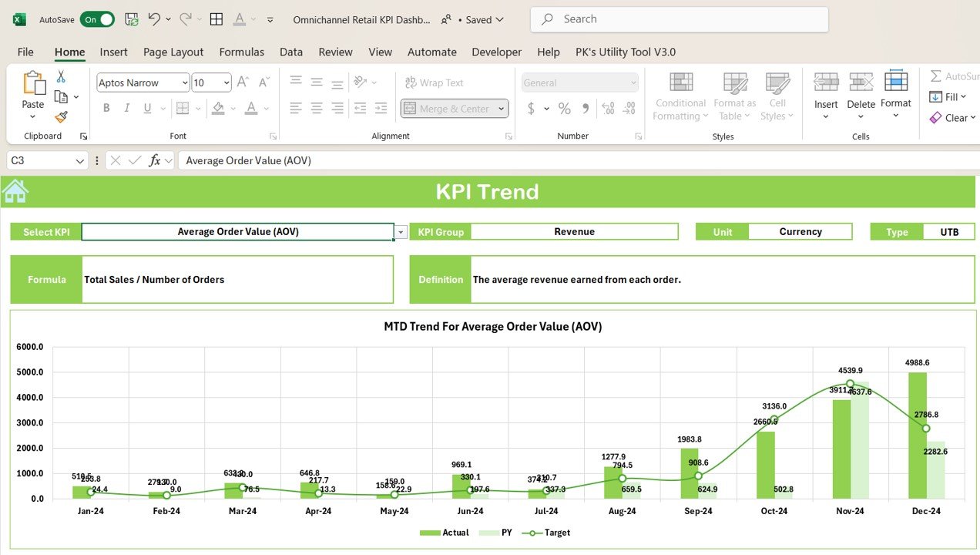The image size is (980, 555).
Task: Click the Insert Function fx icon
Action: (155, 160)
